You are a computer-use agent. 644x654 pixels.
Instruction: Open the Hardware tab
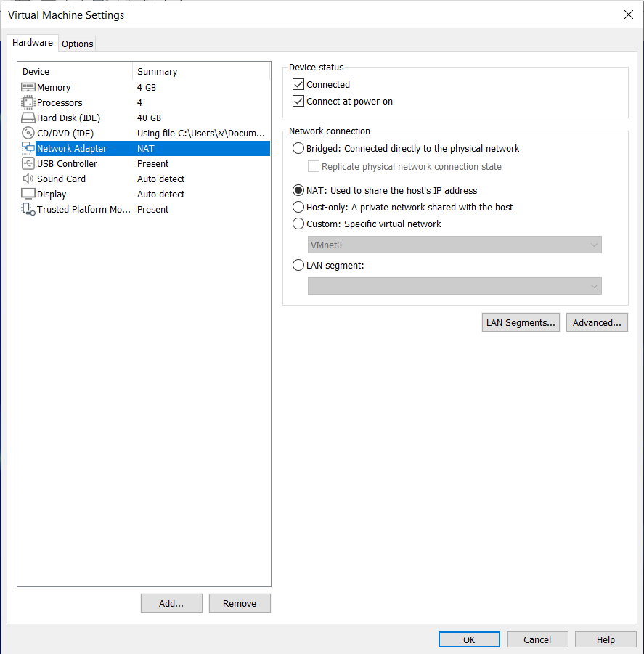coord(33,43)
